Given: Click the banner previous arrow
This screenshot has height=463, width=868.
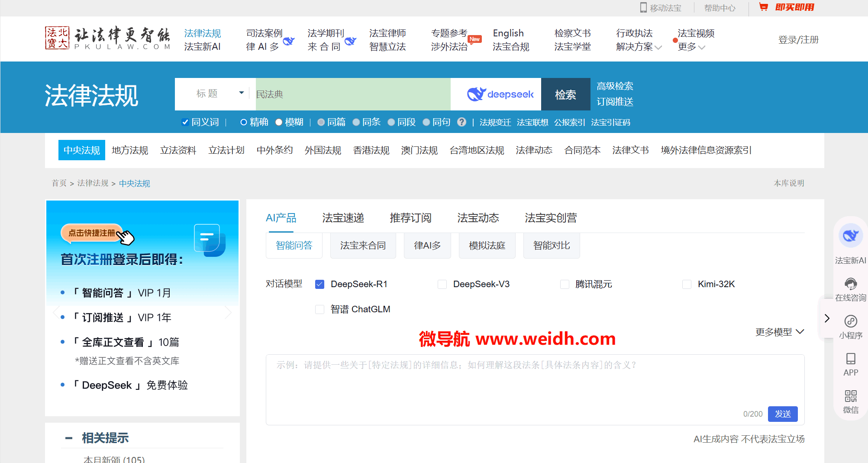Looking at the screenshot, I should coord(56,312).
